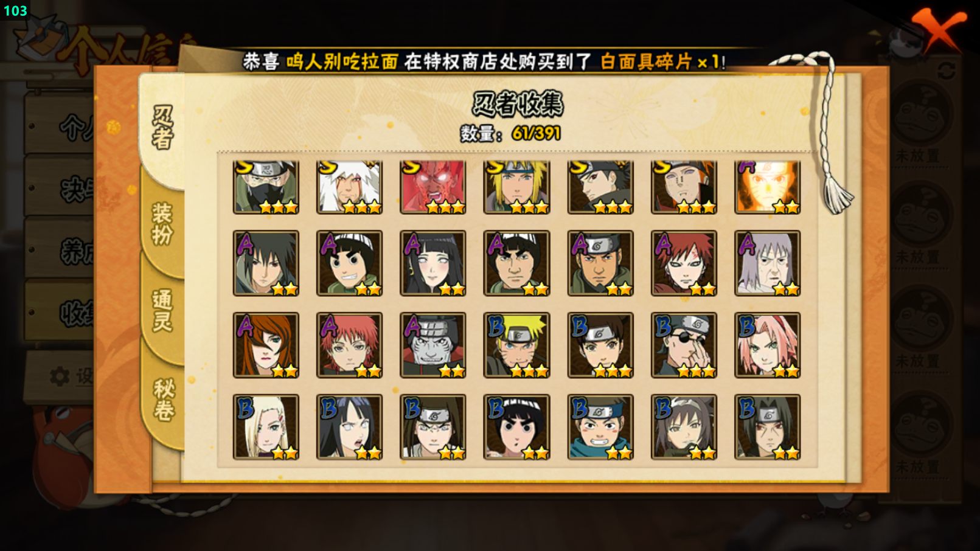Screen dimensions: 980x551
Task: Select the glowing orange Naruto A-rank card
Action: pos(767,187)
